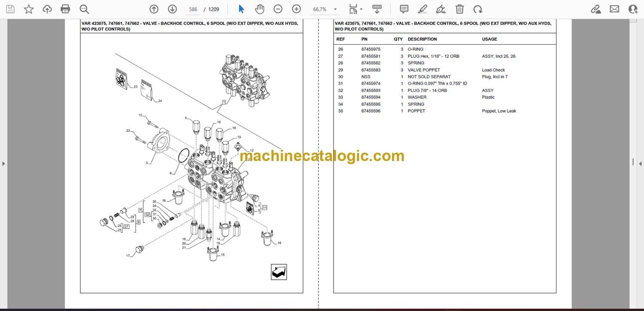Click the NOT SOLD SEPARAT description
The image size is (644, 311).
tap(429, 77)
